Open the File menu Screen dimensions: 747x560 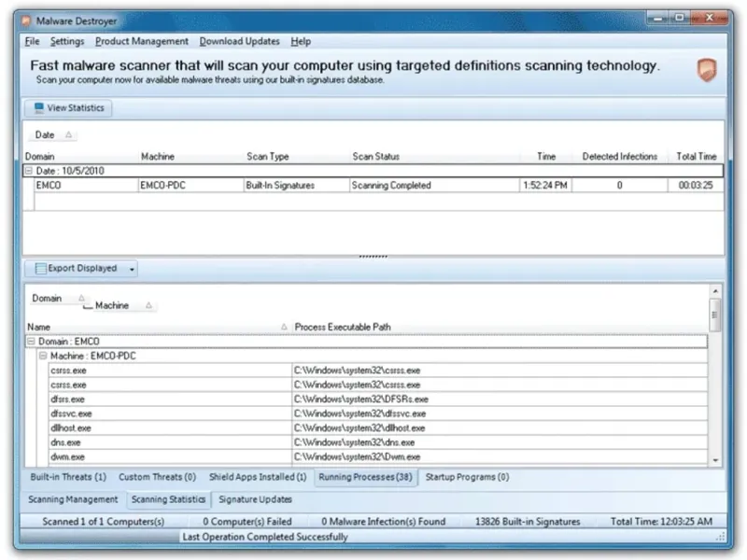(32, 41)
